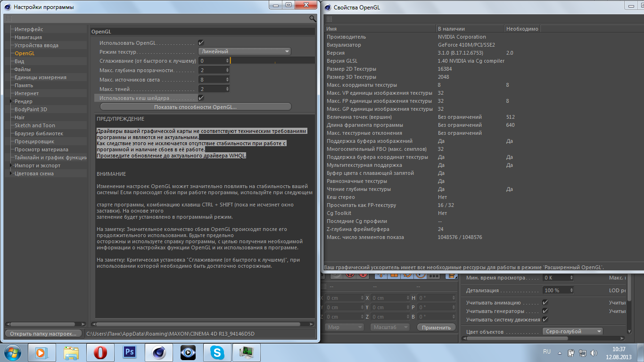Open Opera browser from the taskbar
This screenshot has width=644, height=362.
click(x=99, y=352)
